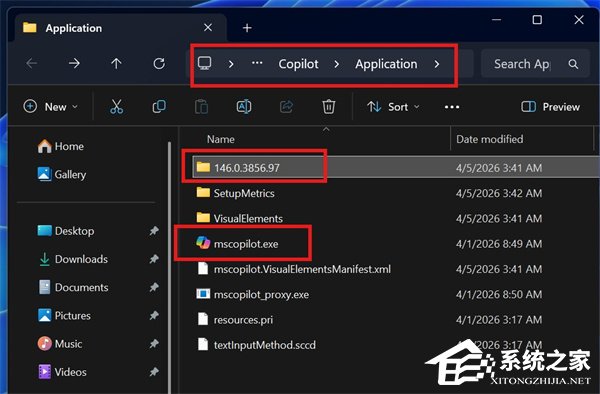Click date 4/5/2026 3:42 AM of SetupMetrics
This screenshot has width=600, height=394.
click(x=499, y=193)
